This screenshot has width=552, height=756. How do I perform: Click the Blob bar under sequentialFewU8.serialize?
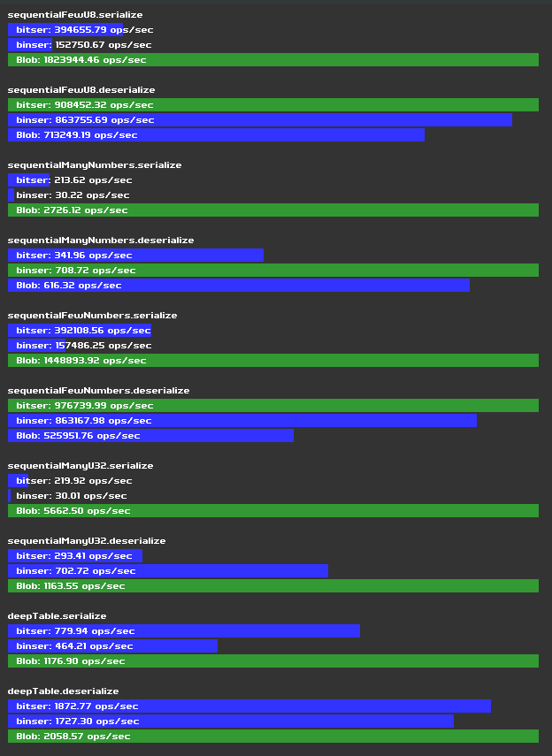click(273, 60)
